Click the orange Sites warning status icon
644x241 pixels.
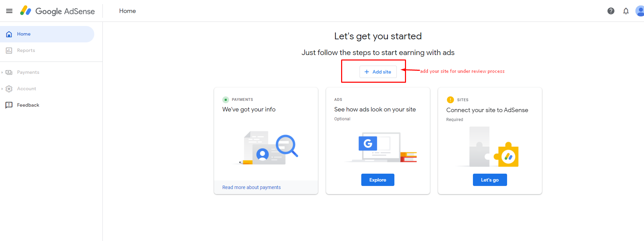coord(450,99)
